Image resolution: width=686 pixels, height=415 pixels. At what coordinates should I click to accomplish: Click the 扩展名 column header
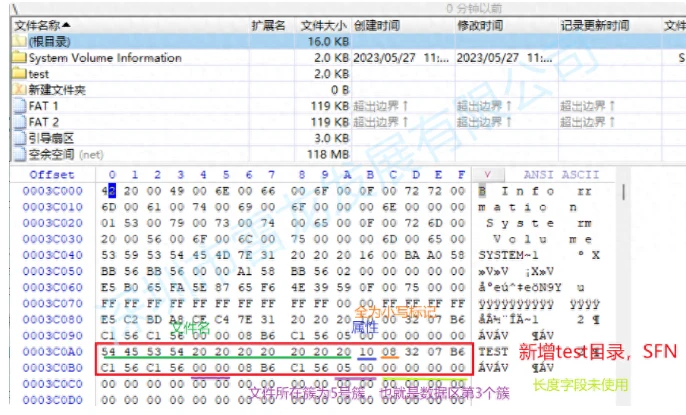tap(268, 25)
